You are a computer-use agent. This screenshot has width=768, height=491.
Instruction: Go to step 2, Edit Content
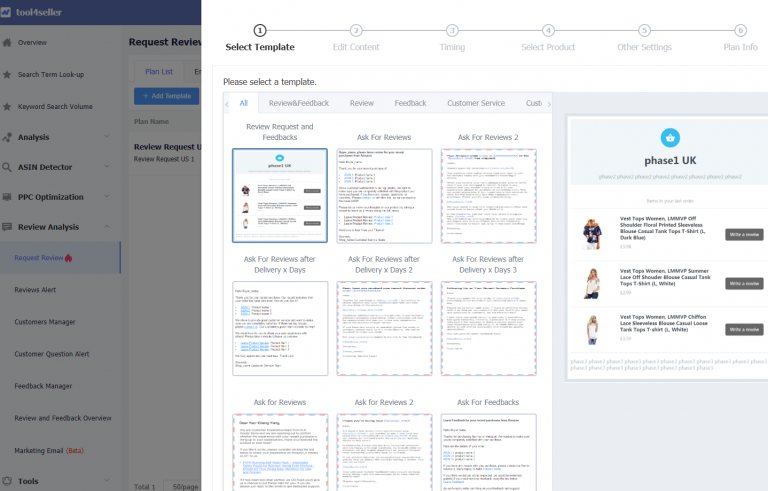(356, 38)
